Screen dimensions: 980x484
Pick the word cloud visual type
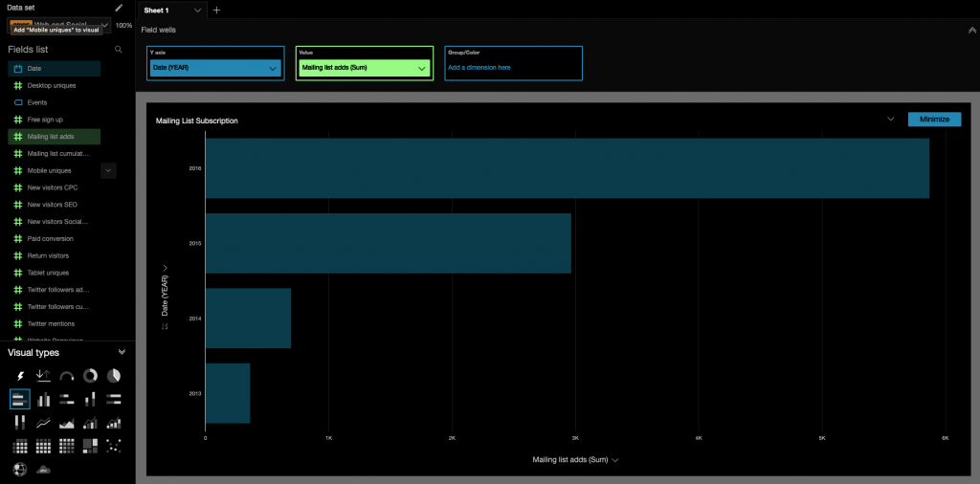[43, 469]
